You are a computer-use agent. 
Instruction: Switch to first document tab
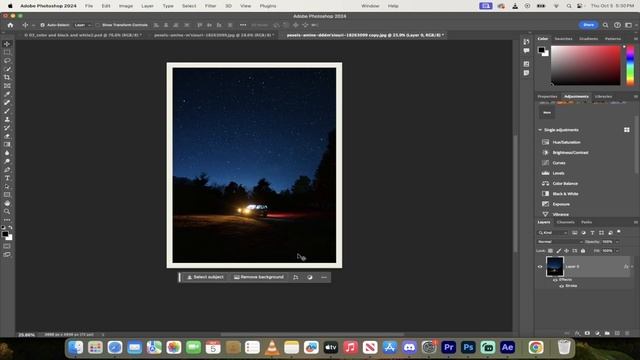click(83, 35)
